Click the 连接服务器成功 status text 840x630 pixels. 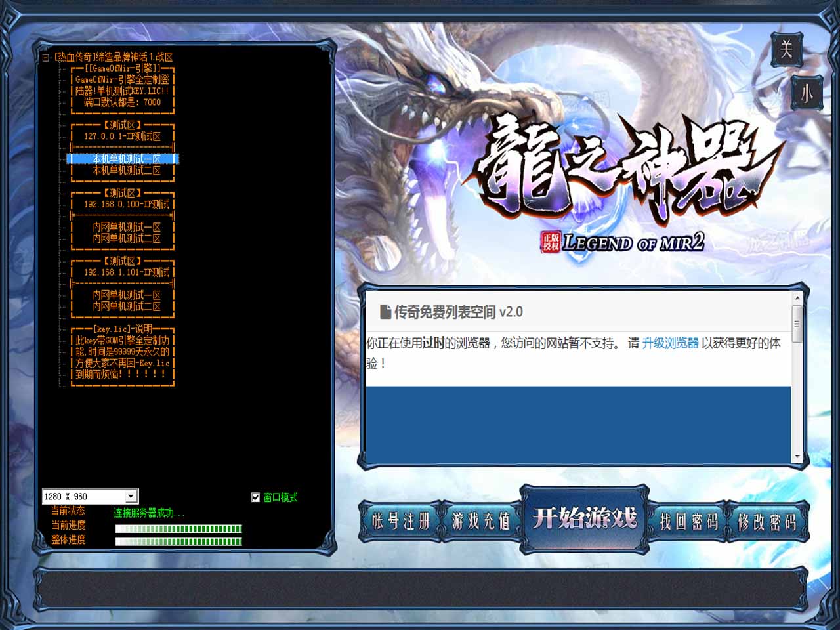coord(149,513)
